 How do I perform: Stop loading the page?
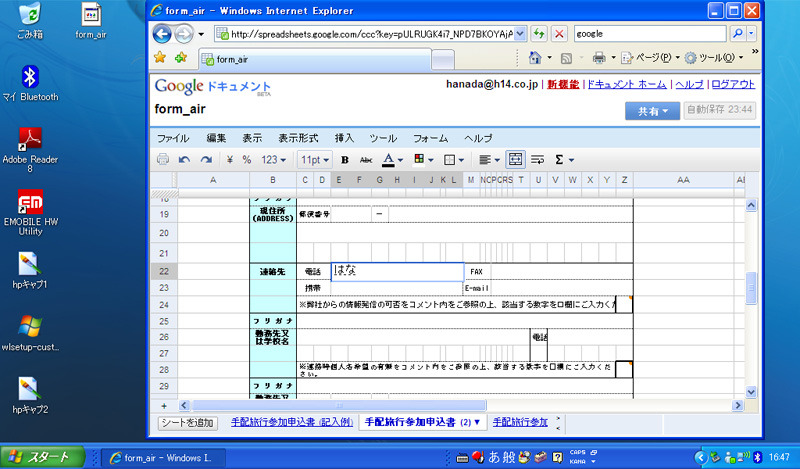(x=559, y=34)
